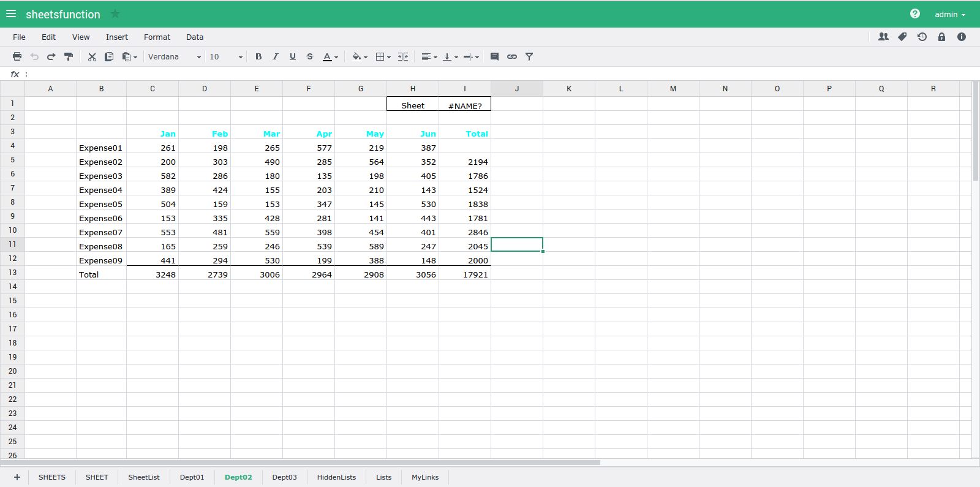Open the document info icon
980x487 pixels.
point(962,37)
